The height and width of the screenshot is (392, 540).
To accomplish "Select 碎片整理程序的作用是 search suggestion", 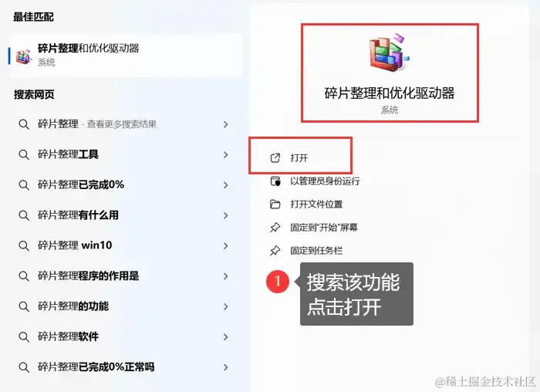I will point(126,276).
